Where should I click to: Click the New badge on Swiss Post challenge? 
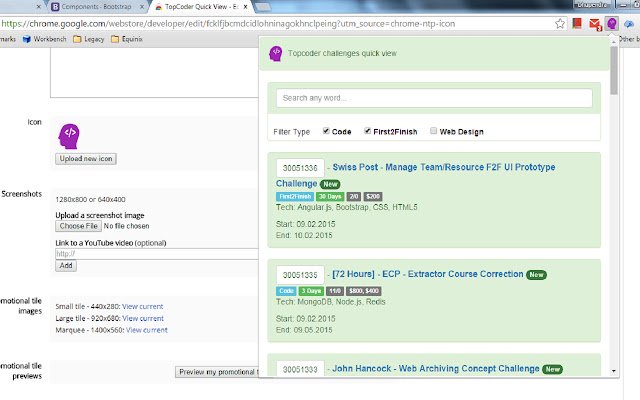pos(330,184)
